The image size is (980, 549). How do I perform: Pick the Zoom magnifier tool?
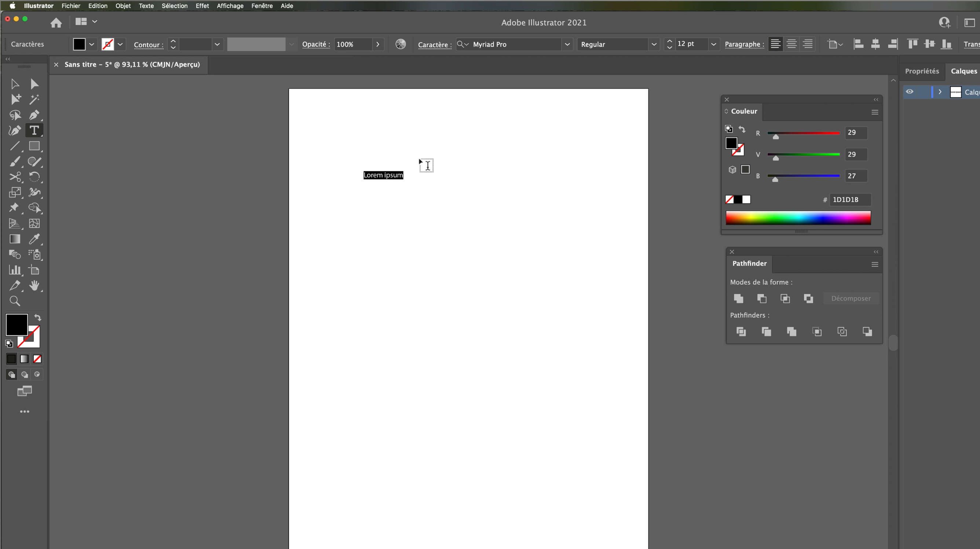point(15,301)
